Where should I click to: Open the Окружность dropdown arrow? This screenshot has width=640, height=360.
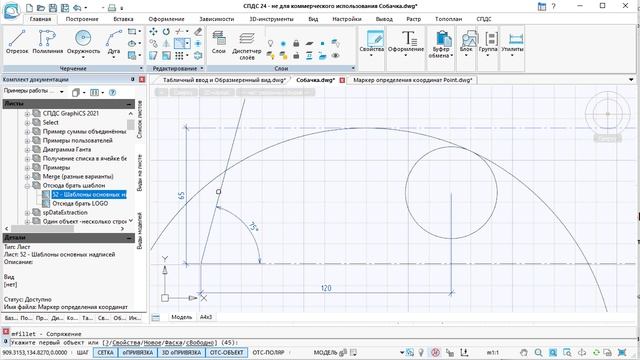point(83,57)
